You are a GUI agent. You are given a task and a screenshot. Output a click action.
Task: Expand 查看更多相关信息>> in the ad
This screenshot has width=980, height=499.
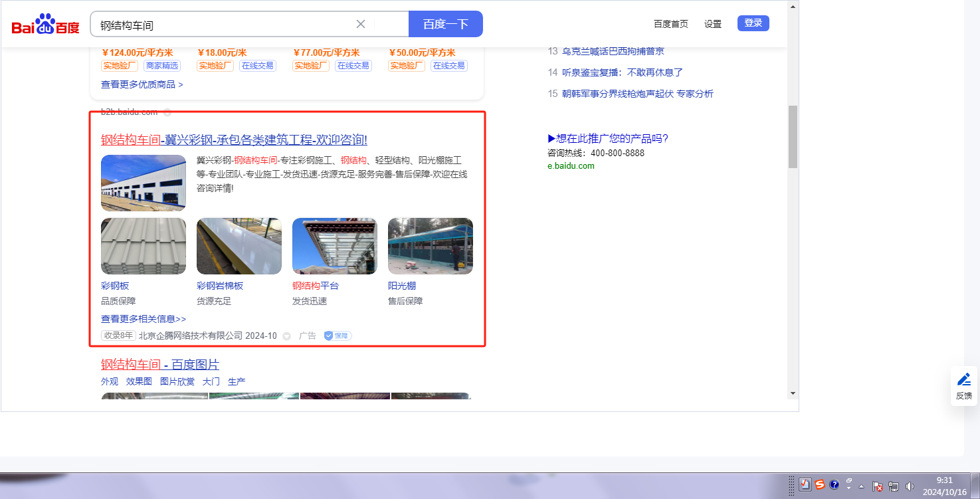coord(144,319)
